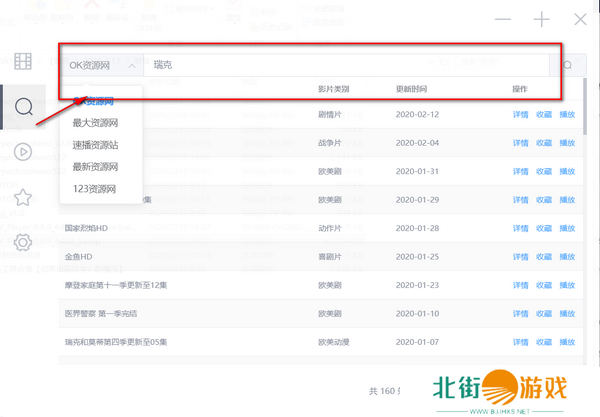Viewport: 600px width, 417px height.
Task: Open the film library icon in sidebar
Action: [x=22, y=62]
